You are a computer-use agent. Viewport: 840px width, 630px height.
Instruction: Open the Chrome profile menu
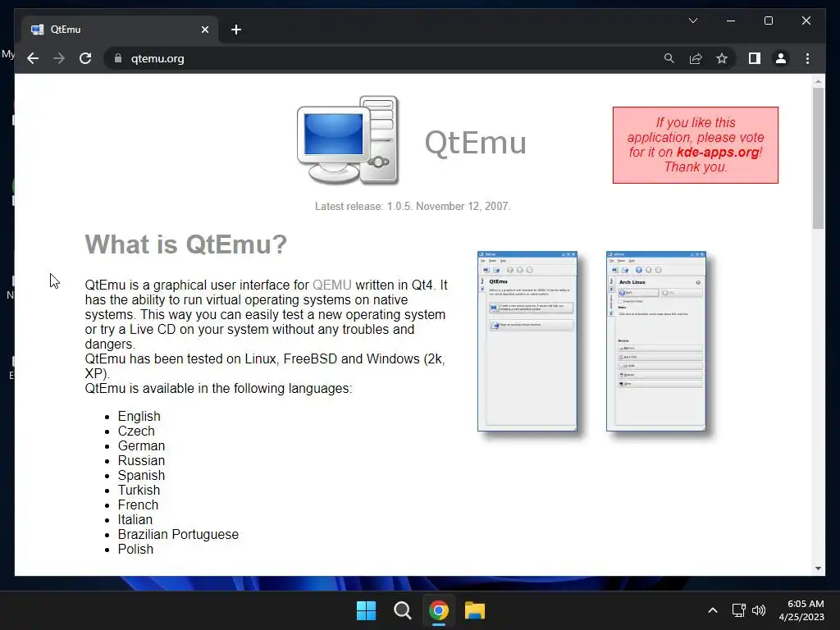781,58
